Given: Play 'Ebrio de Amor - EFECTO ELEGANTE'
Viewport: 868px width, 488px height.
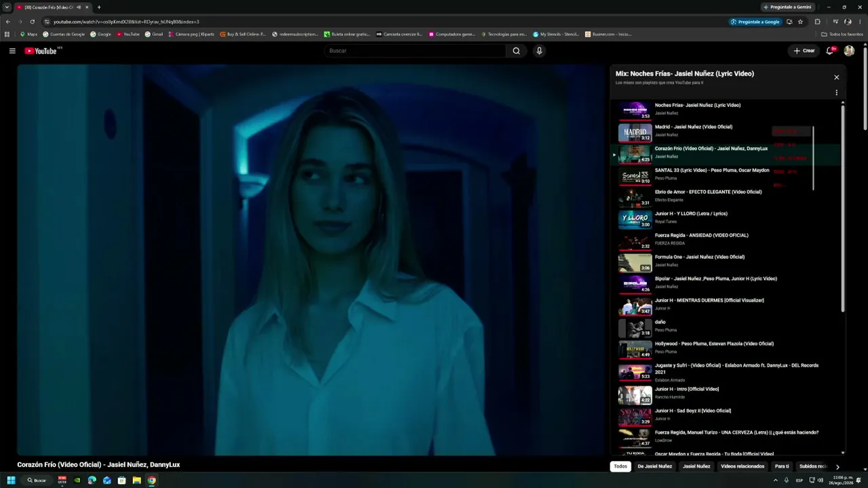Looking at the screenshot, I should pos(635,197).
